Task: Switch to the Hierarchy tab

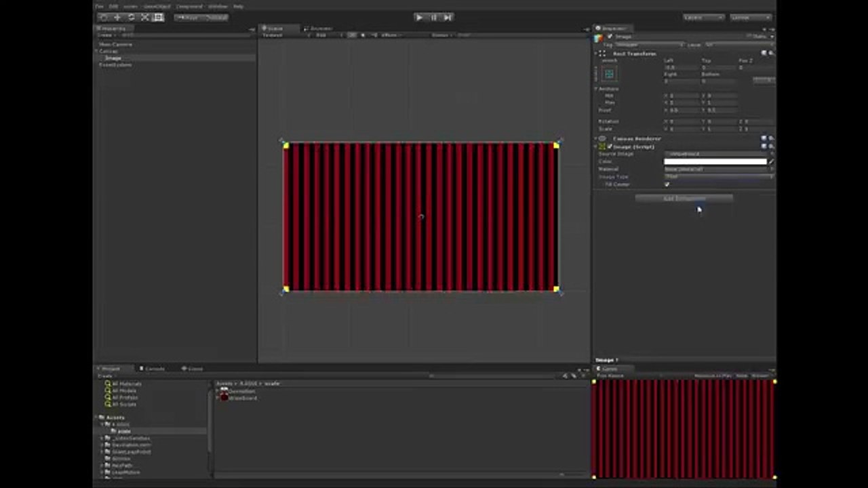Action: pos(113,28)
